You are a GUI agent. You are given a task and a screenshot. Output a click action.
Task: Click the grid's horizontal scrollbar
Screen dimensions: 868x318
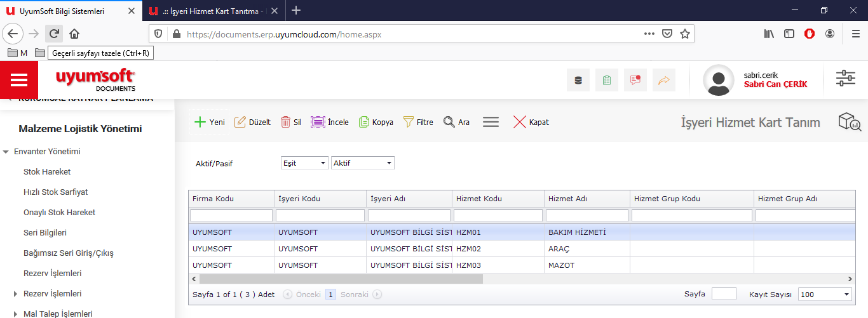[341, 279]
